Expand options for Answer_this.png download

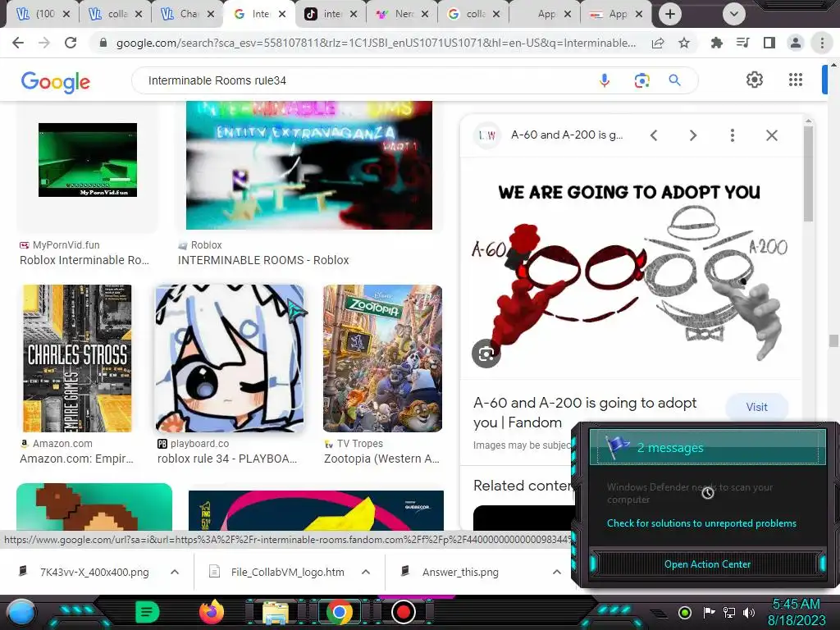click(557, 572)
